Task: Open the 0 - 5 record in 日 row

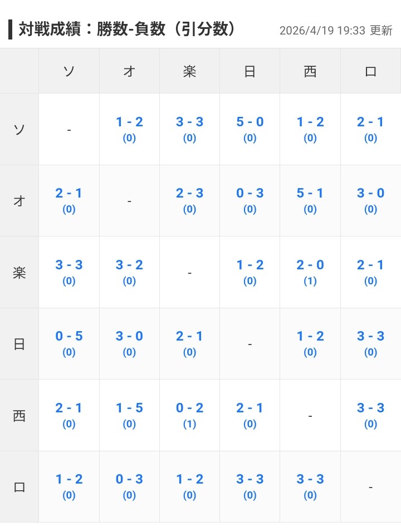Action: pyautogui.click(x=69, y=343)
